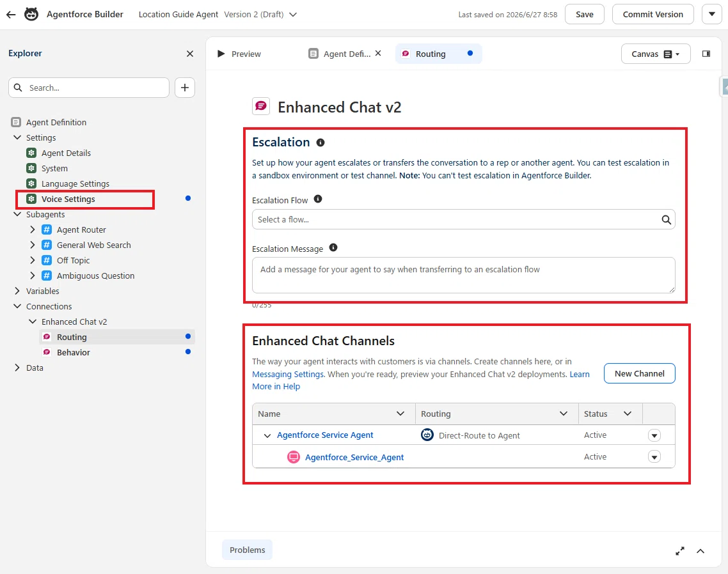
Task: Expand the Off Topic chevron
Action: pos(33,260)
